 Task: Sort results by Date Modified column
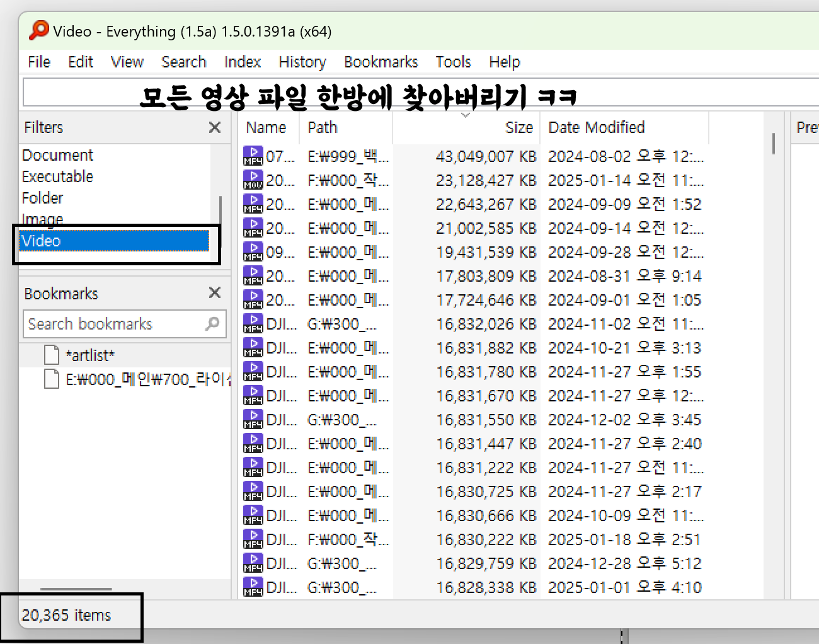(597, 127)
